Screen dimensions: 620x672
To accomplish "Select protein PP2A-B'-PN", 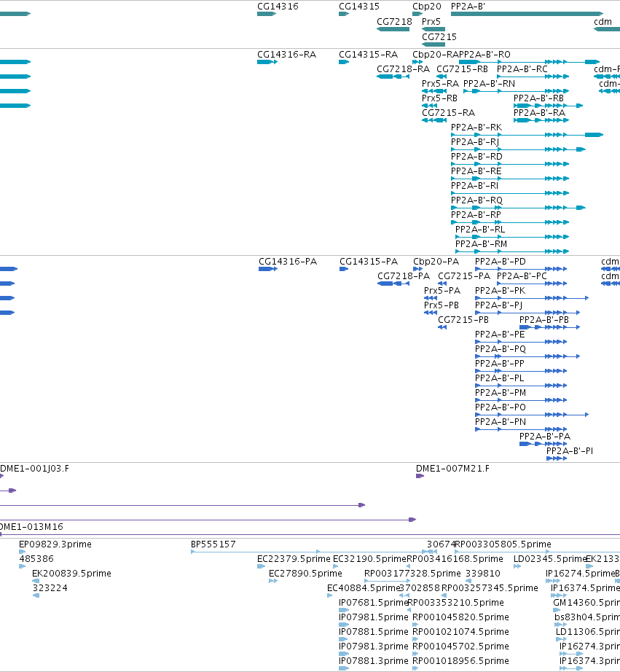I will click(x=501, y=422).
